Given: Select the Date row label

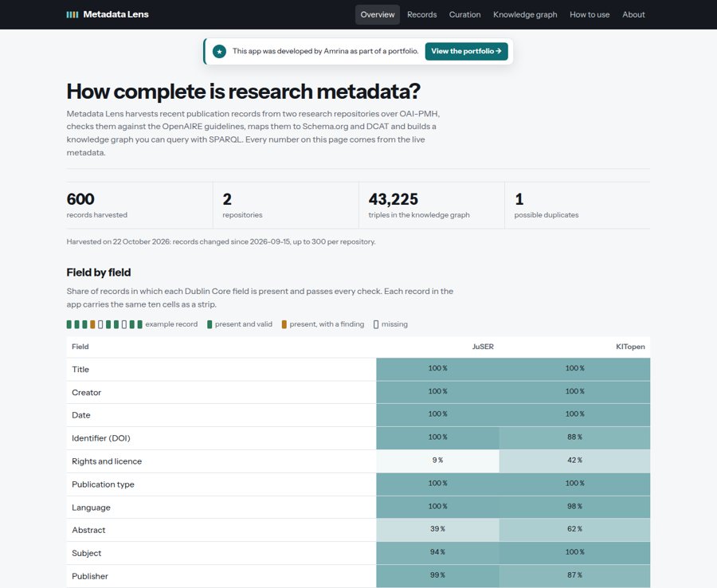Looking at the screenshot, I should (81, 415).
